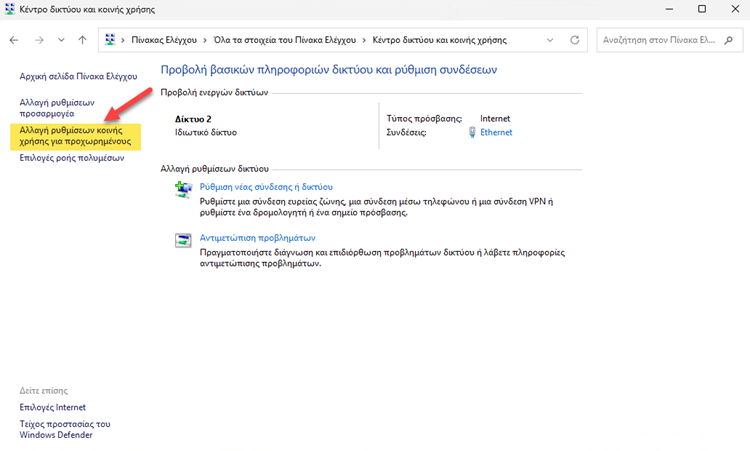The width and height of the screenshot is (750, 451).
Task: Open 'Αλλαγή ρυθμίσεων προσαρμογέα' link
Action: (x=57, y=108)
